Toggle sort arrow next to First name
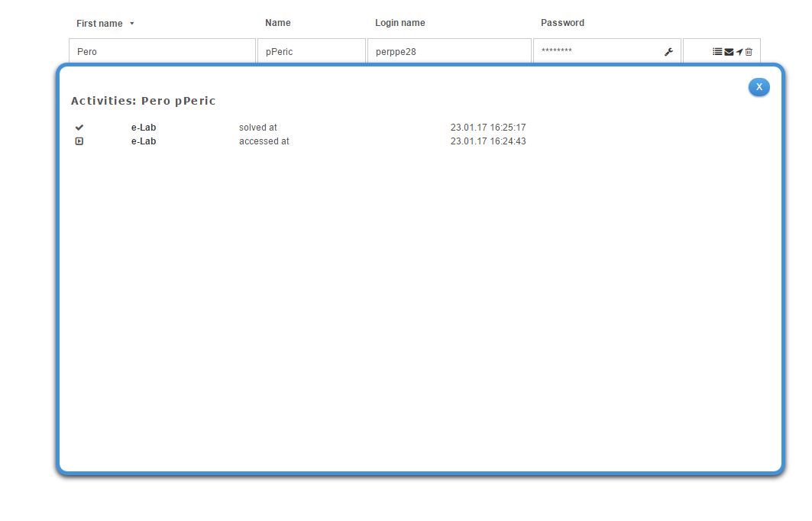The image size is (812, 521). [x=131, y=24]
